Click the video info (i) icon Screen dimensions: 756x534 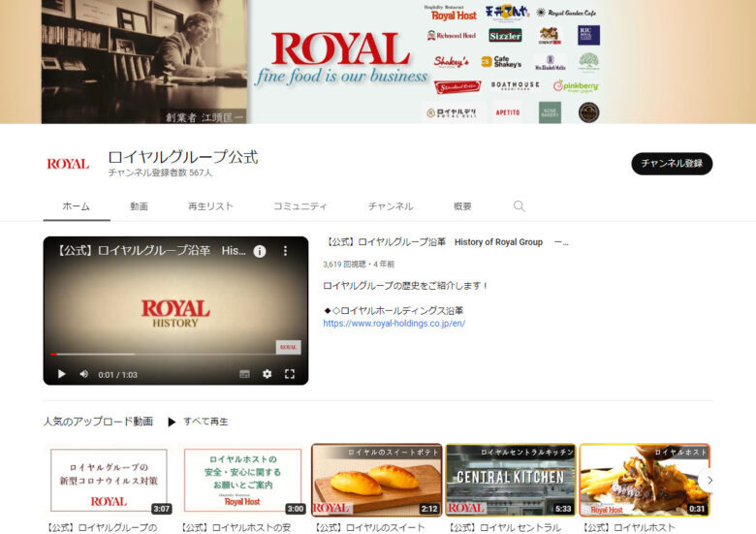click(260, 251)
